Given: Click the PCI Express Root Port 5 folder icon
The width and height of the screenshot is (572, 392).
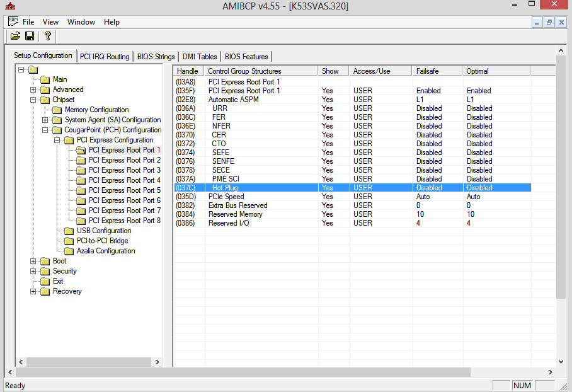Looking at the screenshot, I should tap(81, 190).
